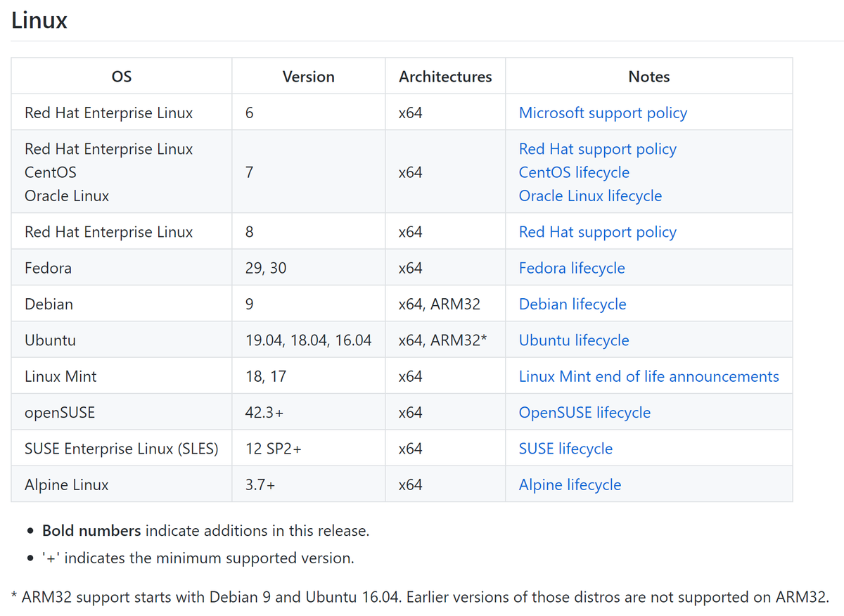The height and width of the screenshot is (616, 844).
Task: Click the Bold numbers text in the legend
Action: (91, 531)
